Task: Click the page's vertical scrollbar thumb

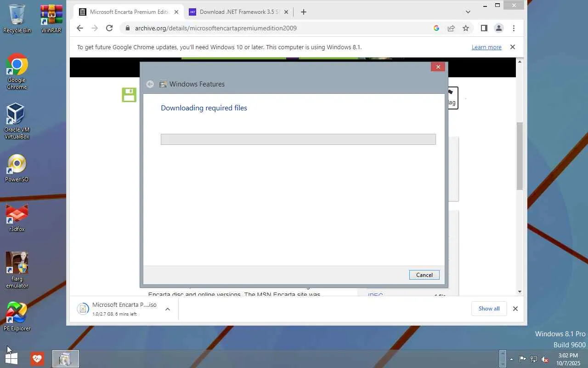Action: pyautogui.click(x=520, y=156)
